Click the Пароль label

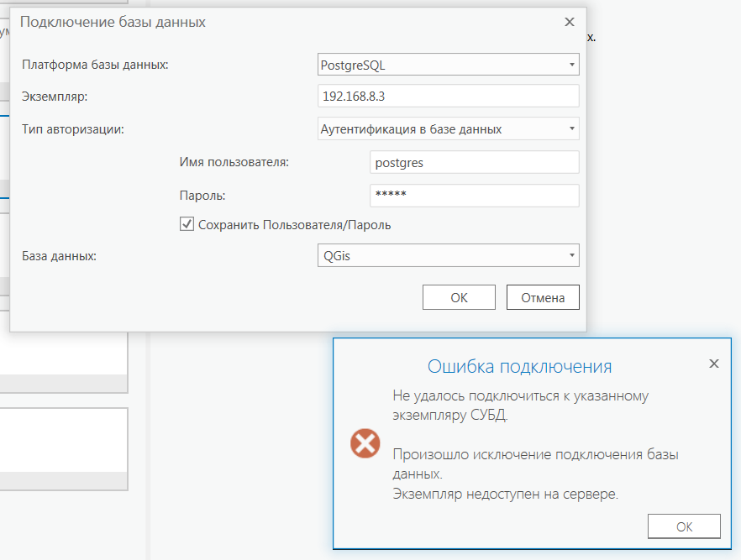click(x=202, y=196)
